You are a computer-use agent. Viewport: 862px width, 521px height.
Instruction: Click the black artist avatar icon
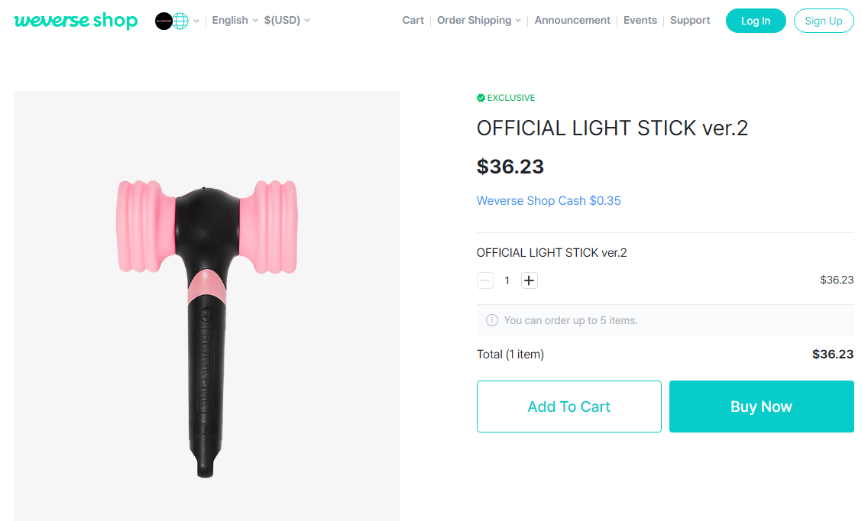[x=164, y=21]
